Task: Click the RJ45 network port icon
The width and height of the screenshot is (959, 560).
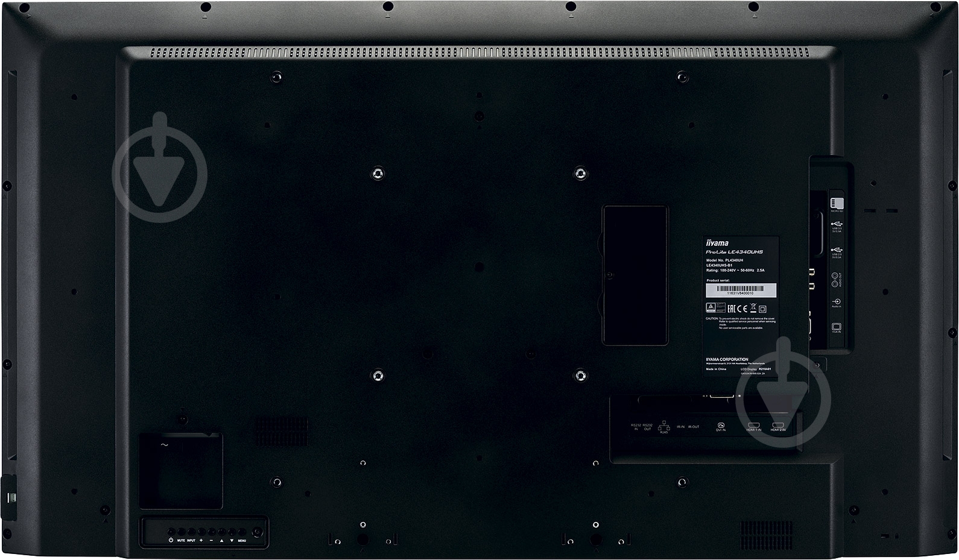Action: pos(664,426)
